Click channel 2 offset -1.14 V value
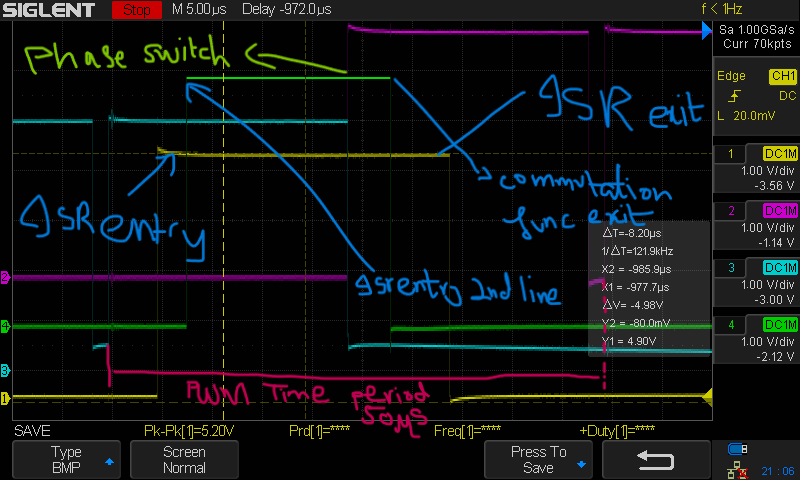 tap(776, 243)
